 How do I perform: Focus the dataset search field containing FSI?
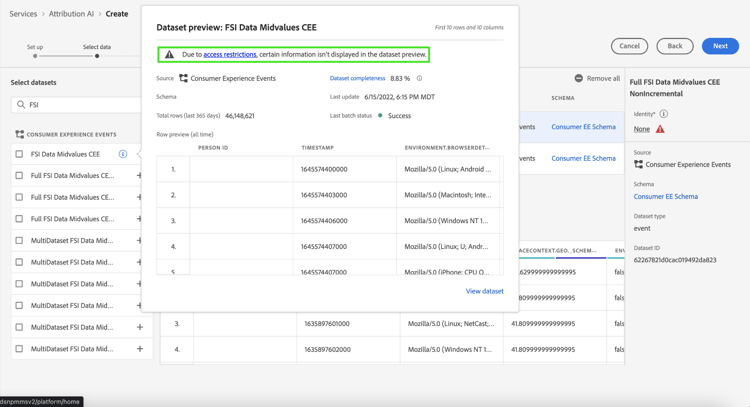[x=79, y=104]
